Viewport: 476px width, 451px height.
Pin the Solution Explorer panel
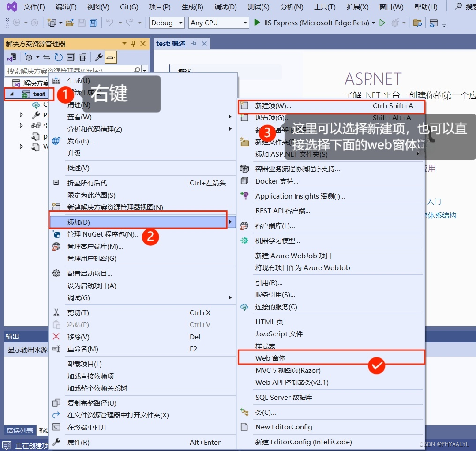[133, 44]
